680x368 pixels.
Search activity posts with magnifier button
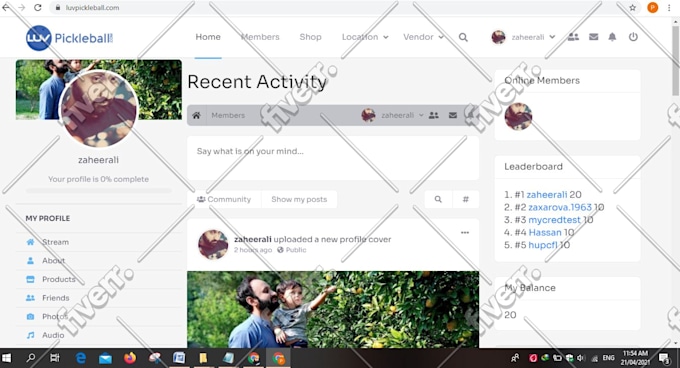(438, 199)
